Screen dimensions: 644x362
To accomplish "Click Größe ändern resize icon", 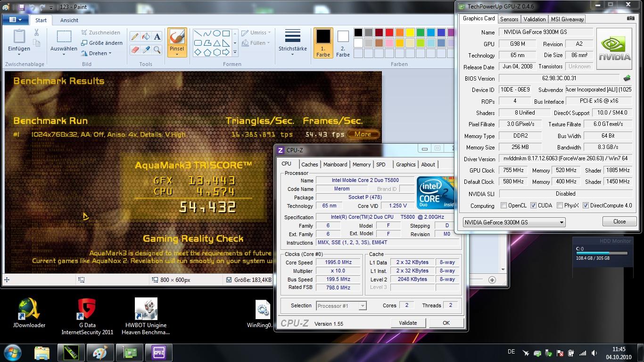I will tap(84, 43).
